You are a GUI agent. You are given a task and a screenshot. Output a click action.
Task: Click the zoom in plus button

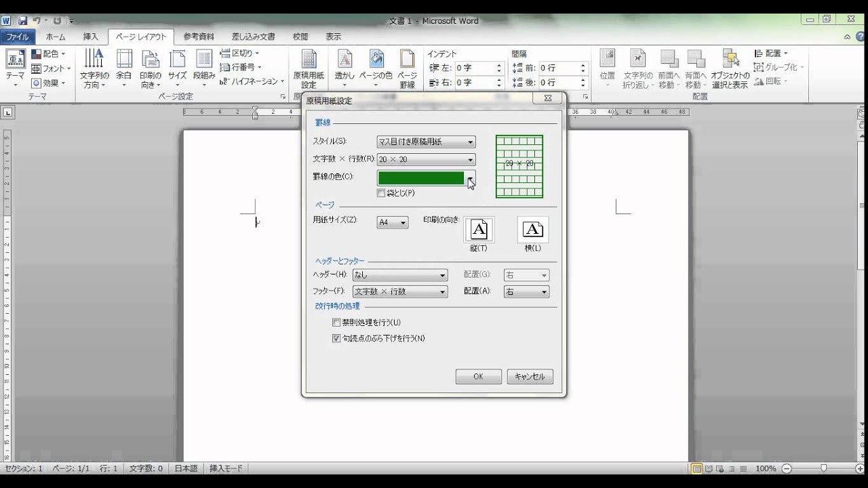tap(860, 468)
